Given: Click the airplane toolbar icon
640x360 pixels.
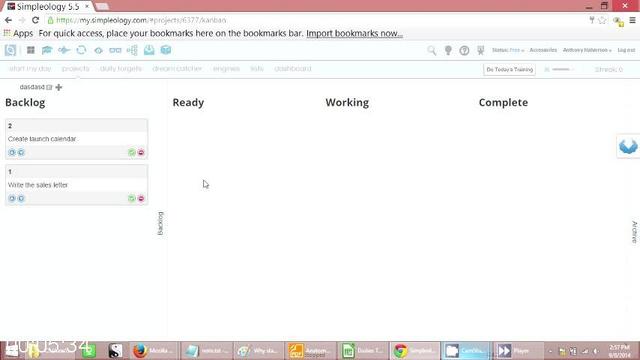Looking at the screenshot, I should [x=64, y=50].
